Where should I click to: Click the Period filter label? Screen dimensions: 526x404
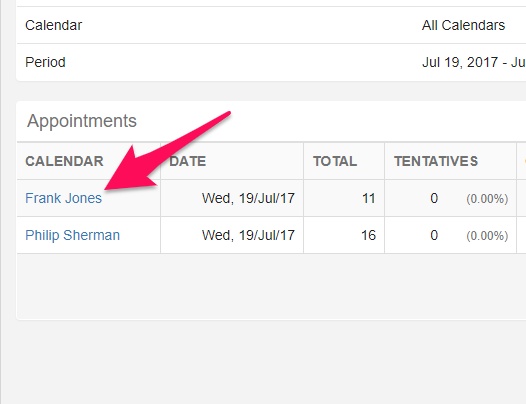pyautogui.click(x=45, y=62)
